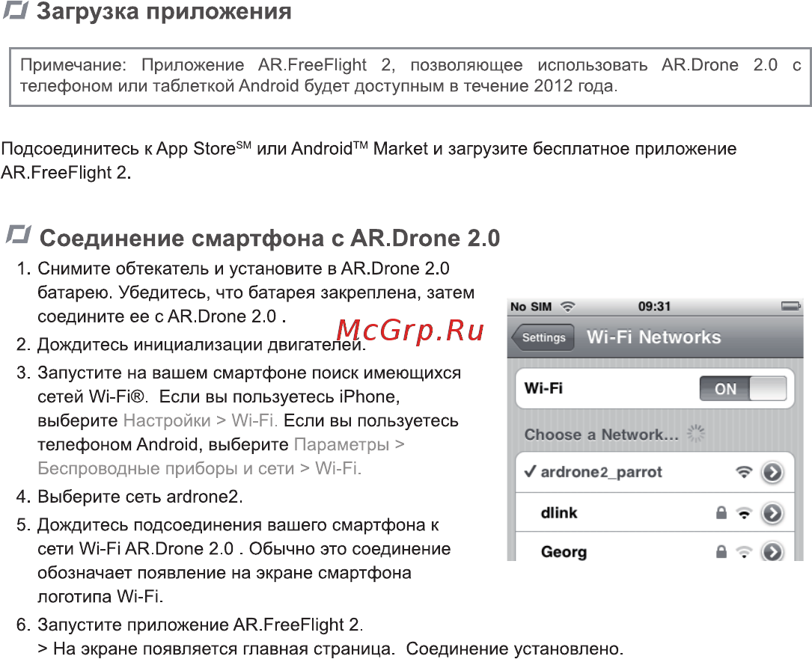Click the gray 'Параметры >' text

click(349, 444)
